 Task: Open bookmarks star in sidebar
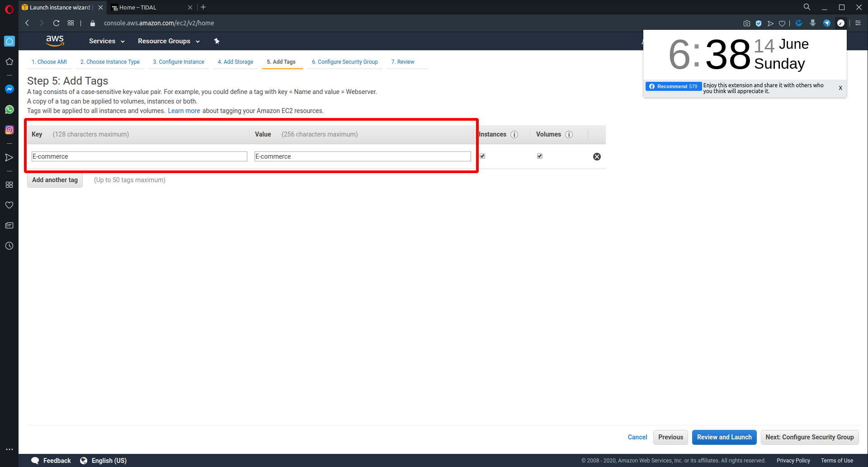(9, 61)
